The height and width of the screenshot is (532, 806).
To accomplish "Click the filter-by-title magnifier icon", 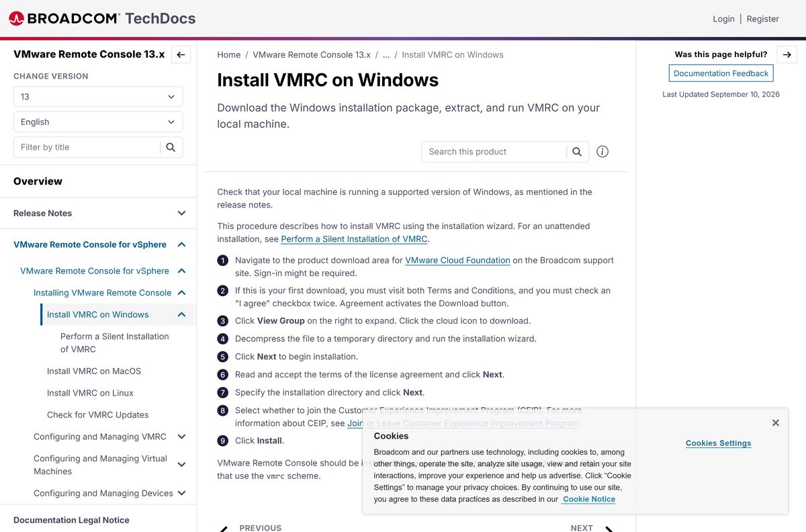I will pos(171,147).
